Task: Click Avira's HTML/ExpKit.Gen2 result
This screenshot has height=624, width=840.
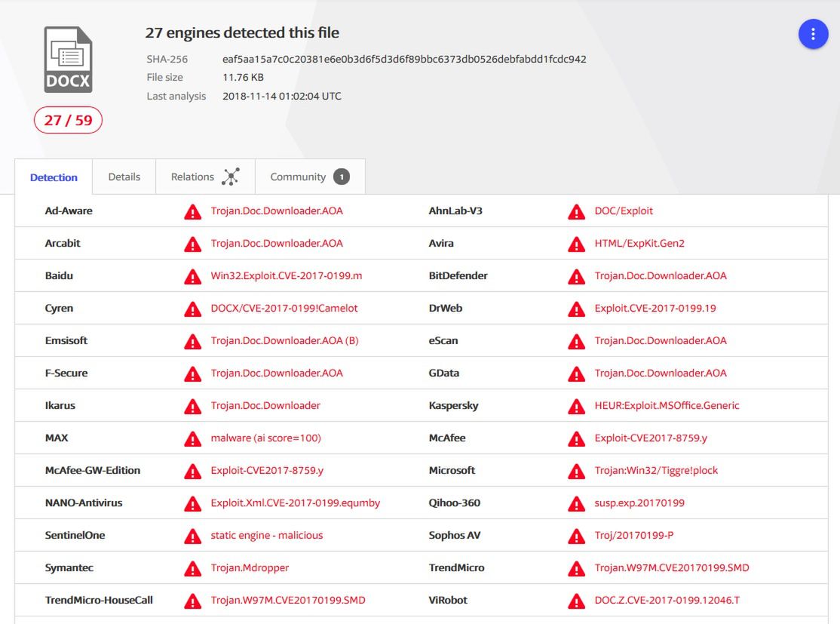Action: (639, 244)
